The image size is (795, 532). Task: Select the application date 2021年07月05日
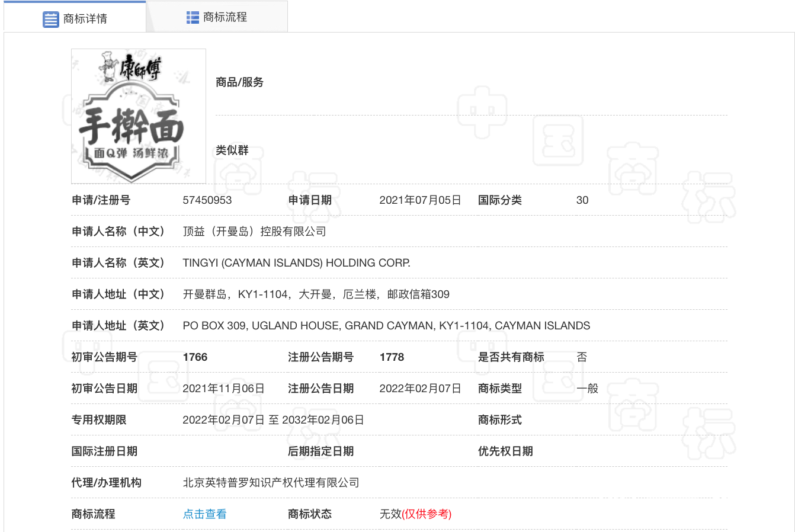click(420, 200)
